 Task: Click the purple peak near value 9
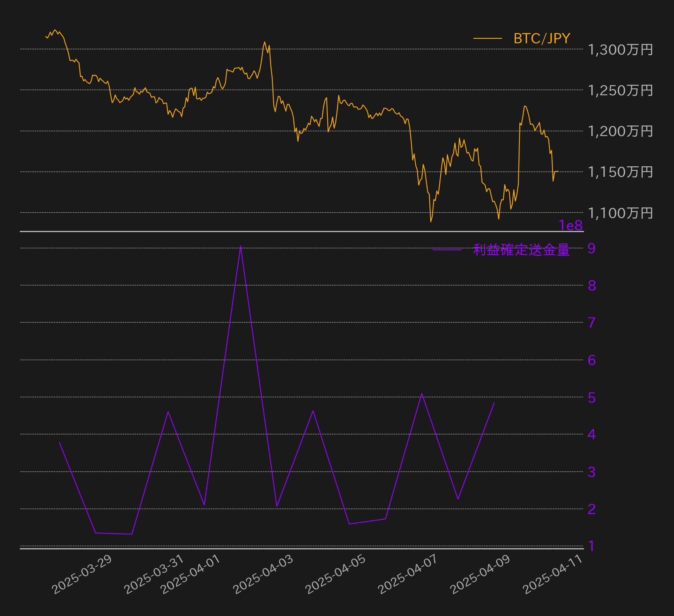(x=241, y=246)
